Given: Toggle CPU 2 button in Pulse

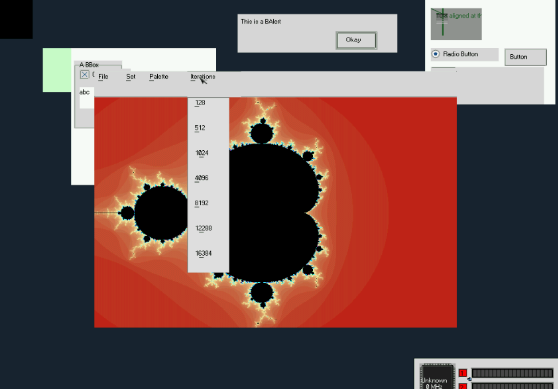Looking at the screenshot, I should (463, 386).
